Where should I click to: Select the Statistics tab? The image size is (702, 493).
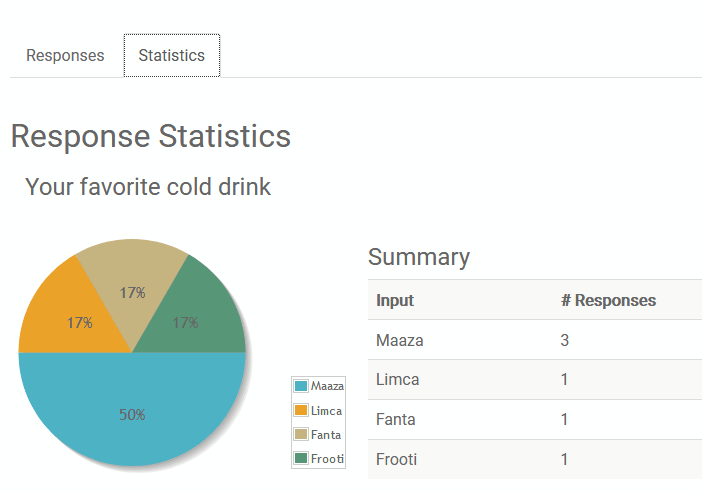click(171, 56)
